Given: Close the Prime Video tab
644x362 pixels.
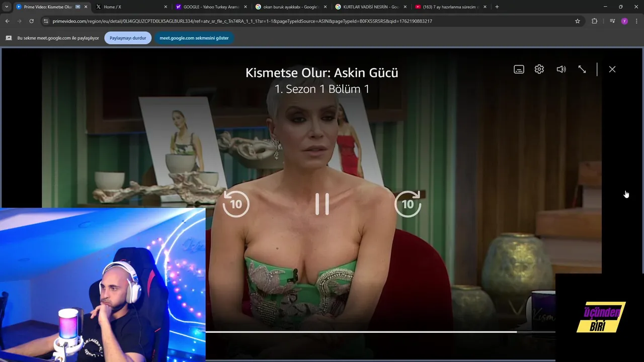Looking at the screenshot, I should tap(86, 7).
